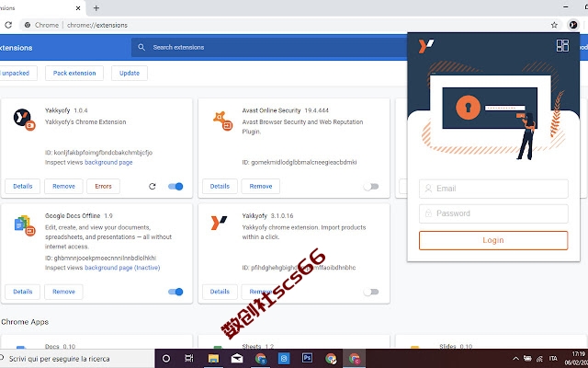Reload the current browser page
Viewport: 588px width, 368px height.
click(x=8, y=25)
